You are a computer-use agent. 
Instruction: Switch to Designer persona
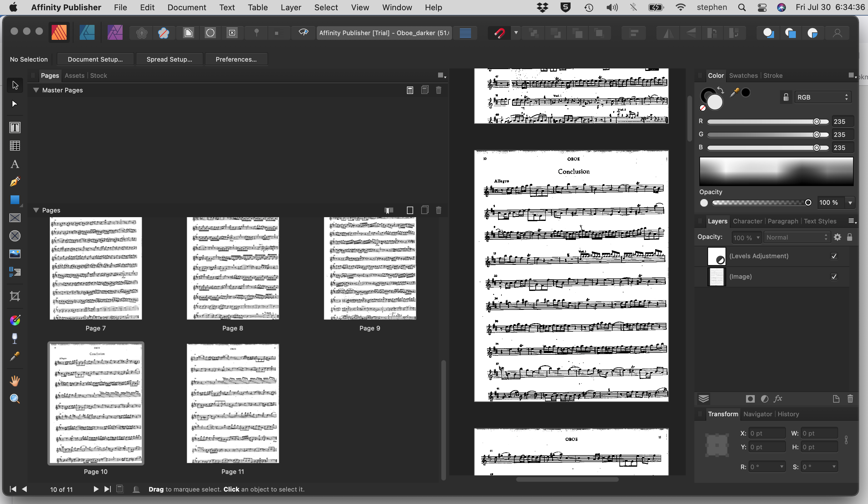click(x=87, y=33)
